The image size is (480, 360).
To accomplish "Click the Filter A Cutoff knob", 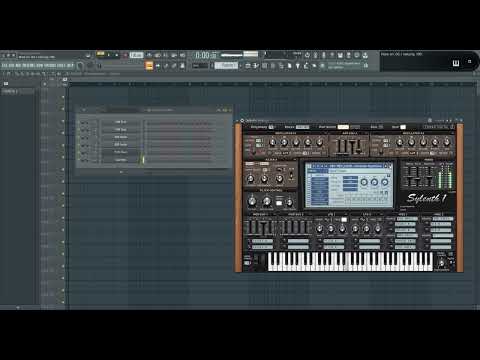I will coord(250,179).
